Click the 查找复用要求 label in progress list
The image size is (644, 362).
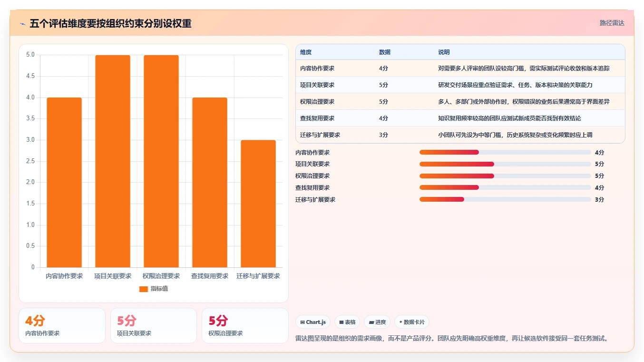tap(312, 188)
